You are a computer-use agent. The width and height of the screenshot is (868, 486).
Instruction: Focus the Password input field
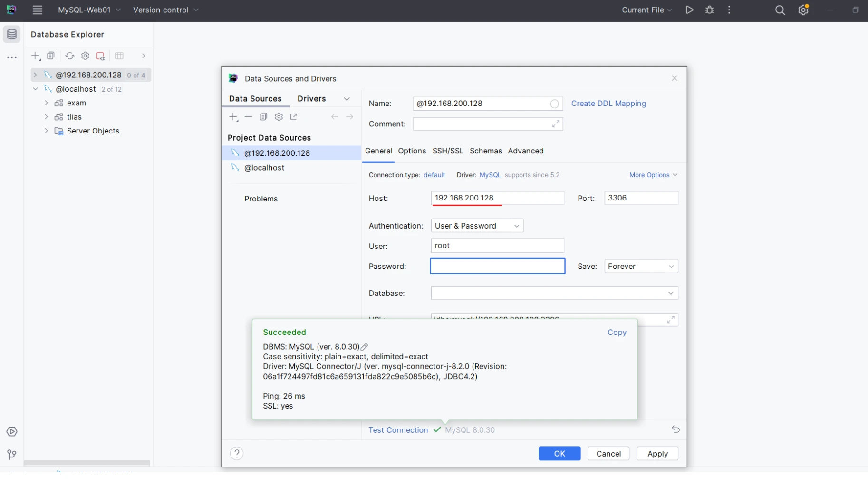click(498, 267)
